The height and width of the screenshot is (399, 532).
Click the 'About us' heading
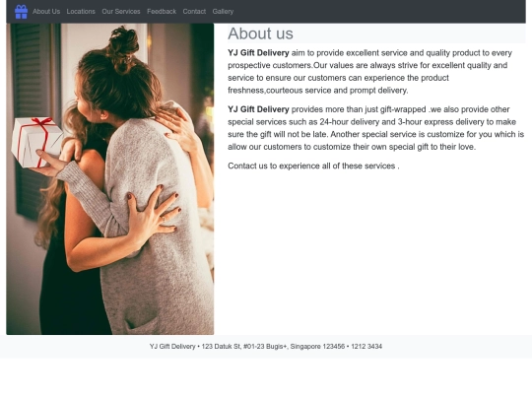pos(260,33)
